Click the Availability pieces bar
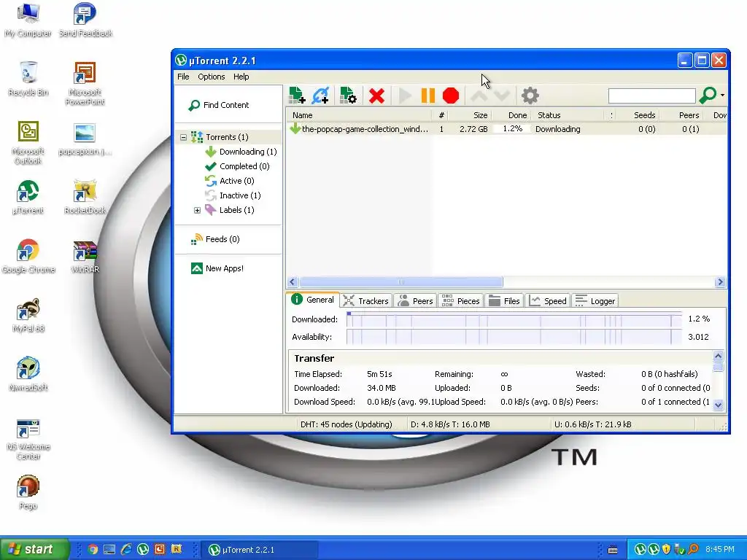Viewport: 747px width, 560px height. tap(514, 337)
